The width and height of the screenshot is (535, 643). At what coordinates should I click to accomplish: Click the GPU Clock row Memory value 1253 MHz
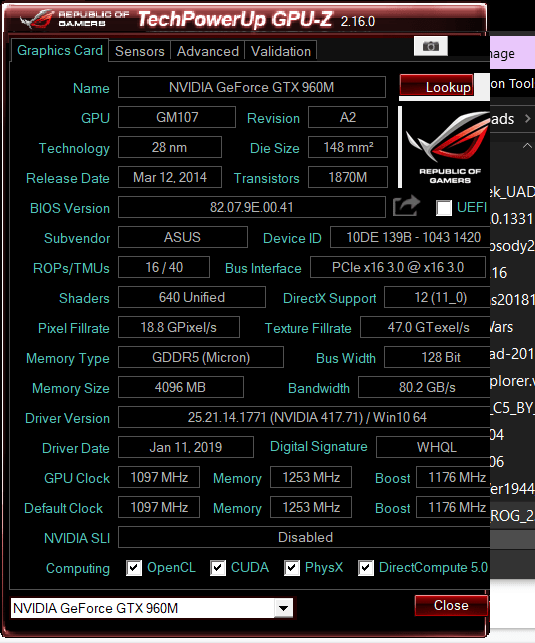[311, 477]
